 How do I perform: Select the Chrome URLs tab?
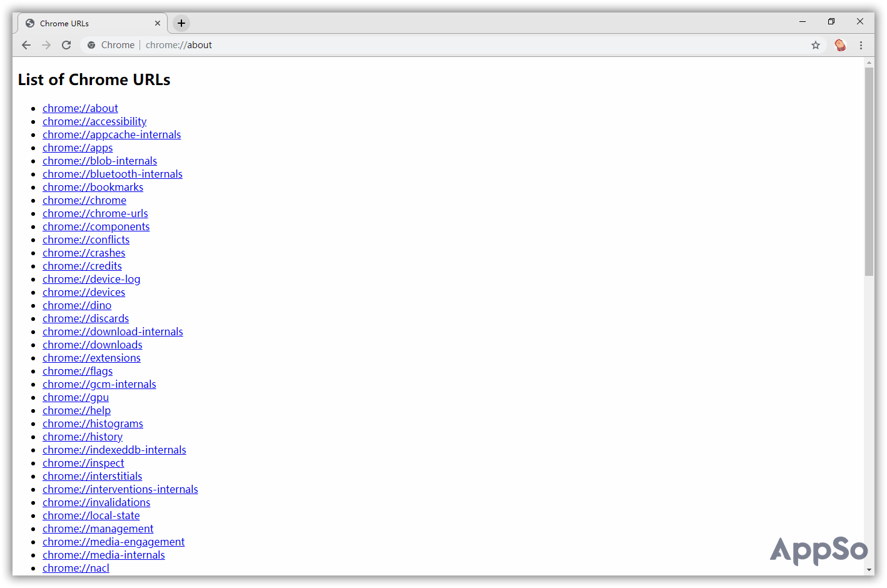click(x=92, y=23)
